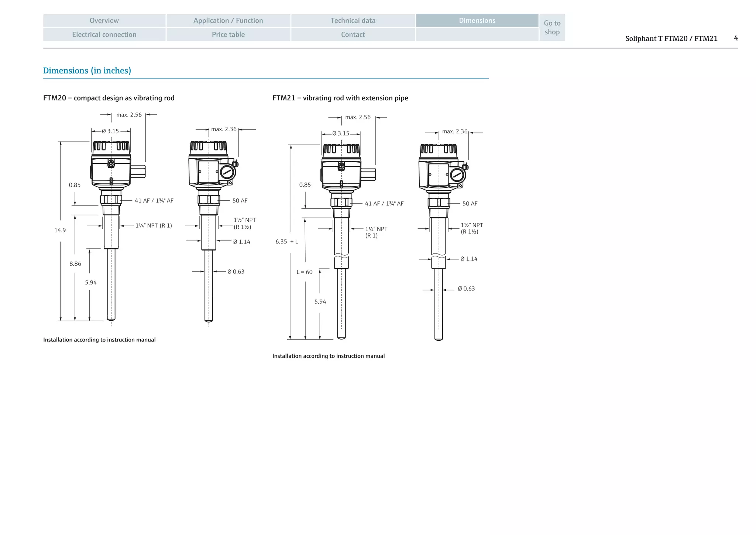Click the FTM21 extension pipe title

click(x=340, y=98)
